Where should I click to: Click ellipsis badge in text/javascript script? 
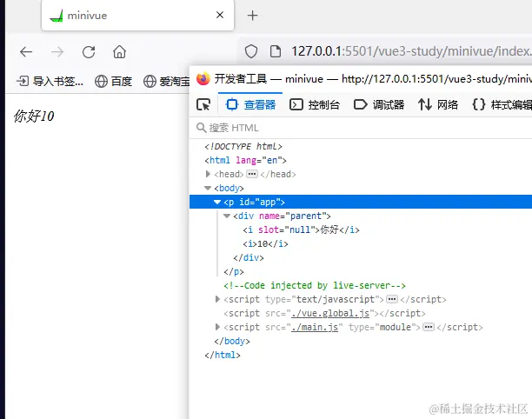point(392,299)
